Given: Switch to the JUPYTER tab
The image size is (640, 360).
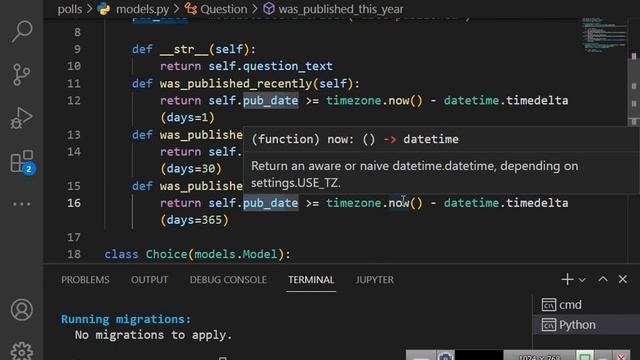Looking at the screenshot, I should click(x=374, y=280).
